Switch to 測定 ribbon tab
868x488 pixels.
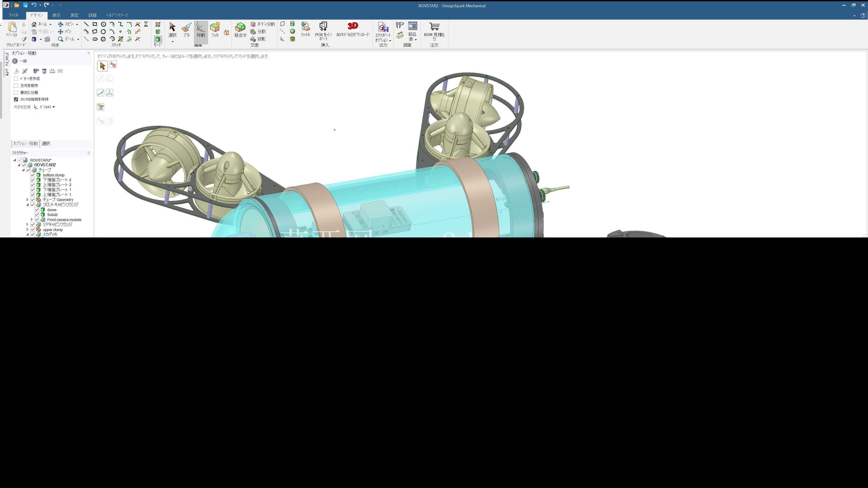(x=74, y=15)
